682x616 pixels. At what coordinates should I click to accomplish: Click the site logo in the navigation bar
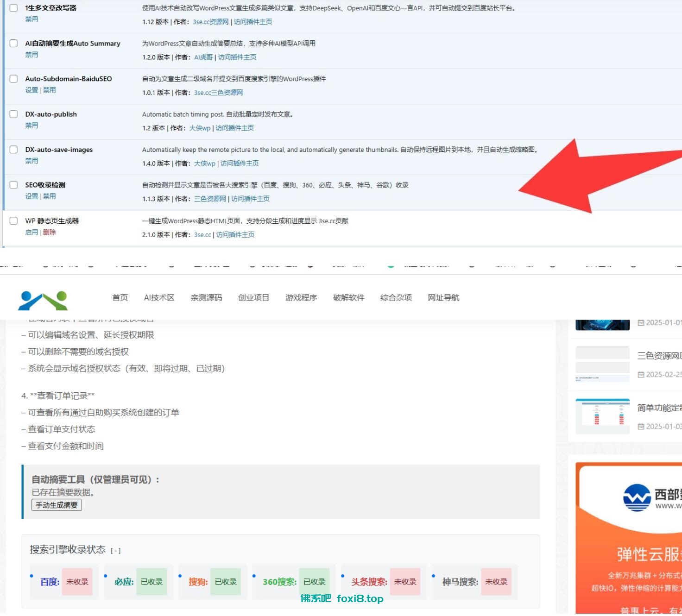coord(43,301)
